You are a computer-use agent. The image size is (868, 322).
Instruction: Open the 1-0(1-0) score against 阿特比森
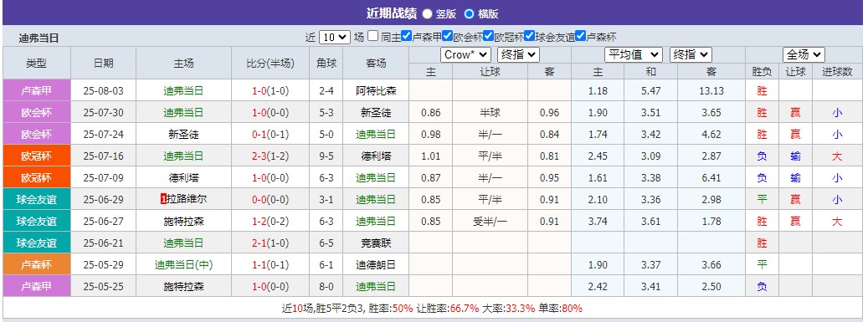click(270, 90)
